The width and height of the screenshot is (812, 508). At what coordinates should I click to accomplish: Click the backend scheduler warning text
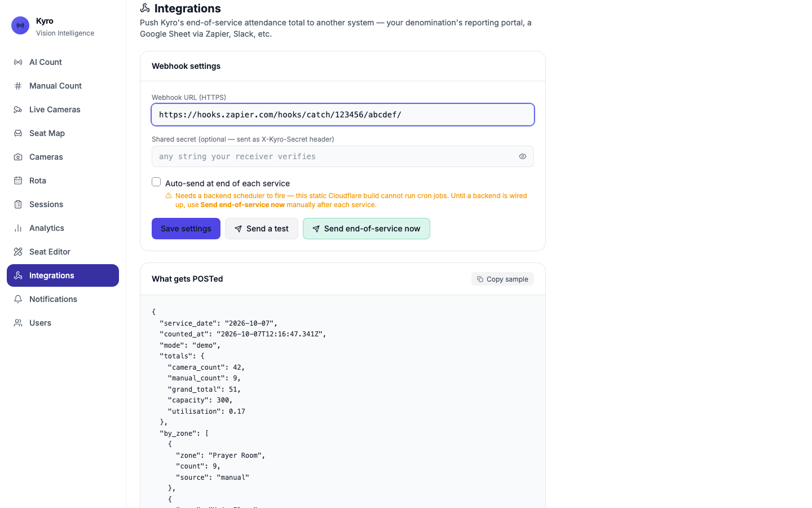tap(351, 200)
